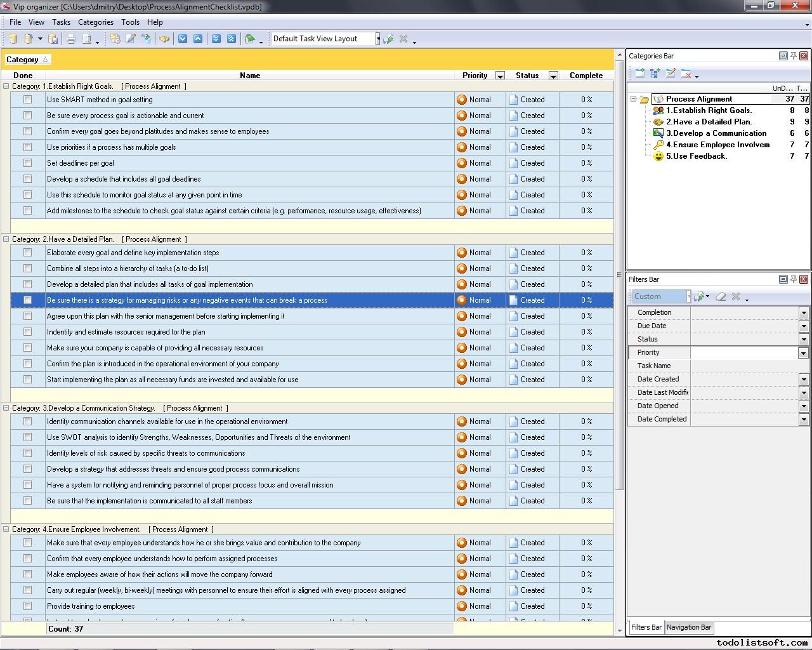Click the new category icon in Categories Bar
The width and height of the screenshot is (812, 650).
(x=639, y=74)
